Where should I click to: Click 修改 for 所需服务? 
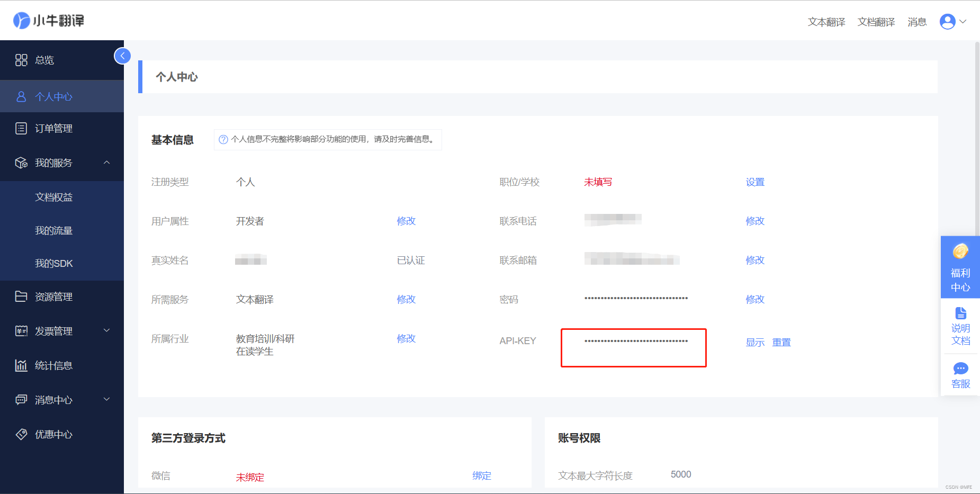click(x=406, y=299)
